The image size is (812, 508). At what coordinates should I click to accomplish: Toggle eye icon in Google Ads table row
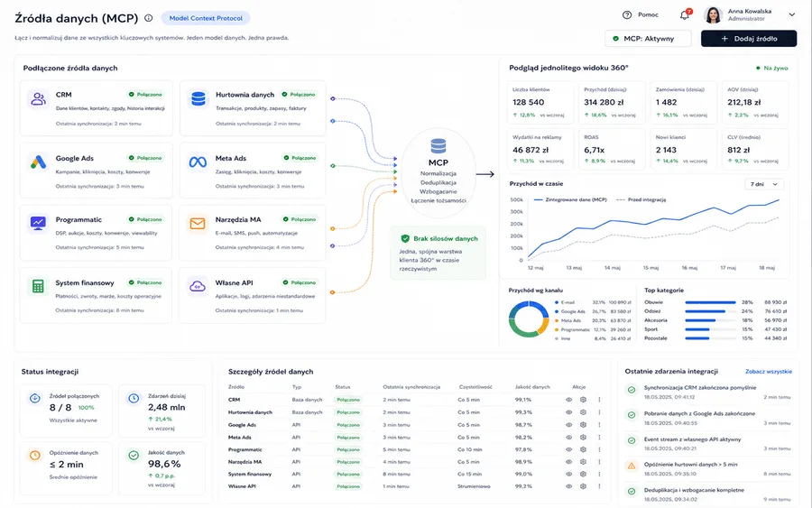568,425
